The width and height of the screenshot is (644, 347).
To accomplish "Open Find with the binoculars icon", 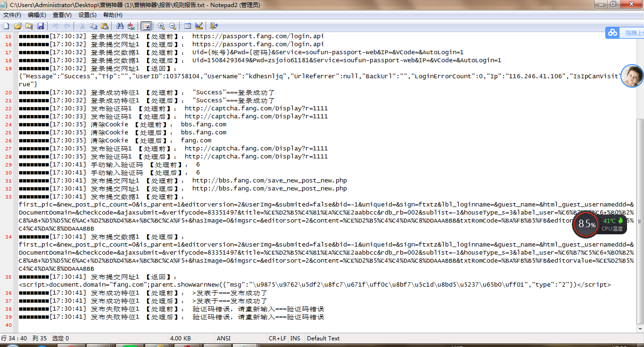I will click(x=120, y=26).
